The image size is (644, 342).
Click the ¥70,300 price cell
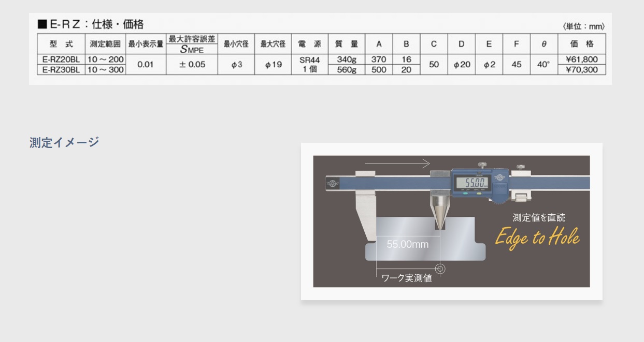(581, 70)
